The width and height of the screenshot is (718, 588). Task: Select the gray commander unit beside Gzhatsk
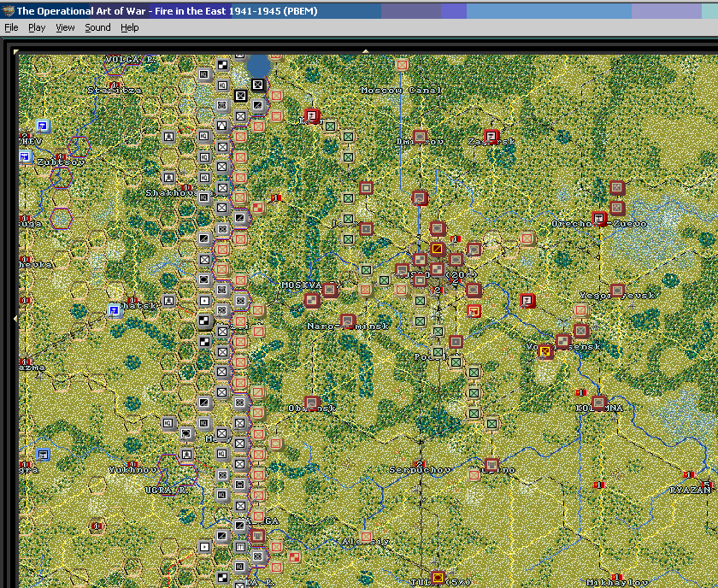(168, 301)
